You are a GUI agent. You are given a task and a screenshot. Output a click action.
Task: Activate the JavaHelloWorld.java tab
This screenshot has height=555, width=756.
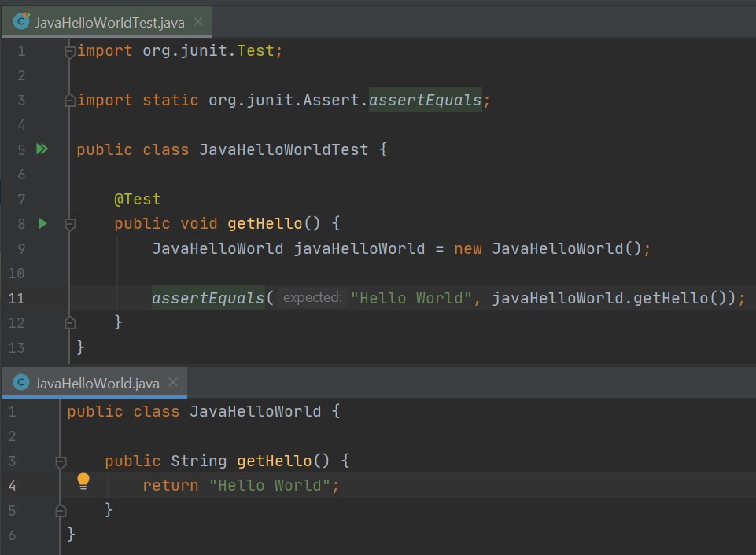click(x=97, y=383)
